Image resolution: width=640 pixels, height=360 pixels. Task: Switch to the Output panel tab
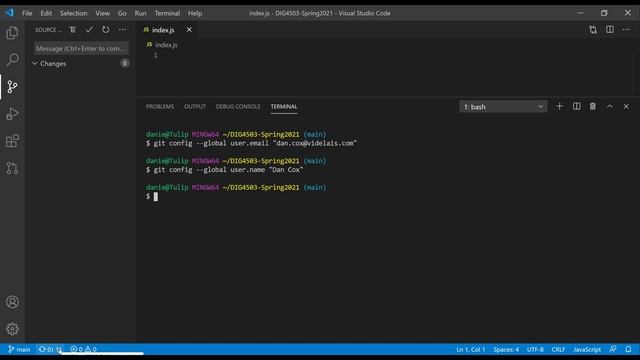tap(195, 107)
